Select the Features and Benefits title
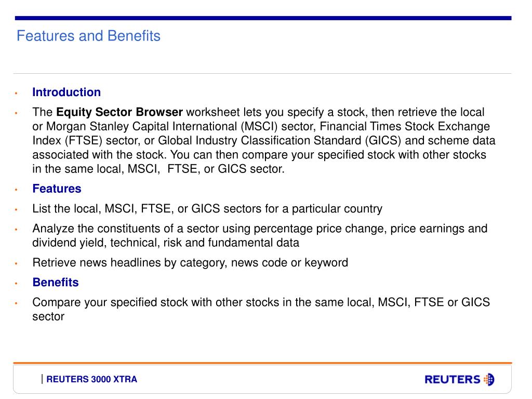 pos(88,36)
